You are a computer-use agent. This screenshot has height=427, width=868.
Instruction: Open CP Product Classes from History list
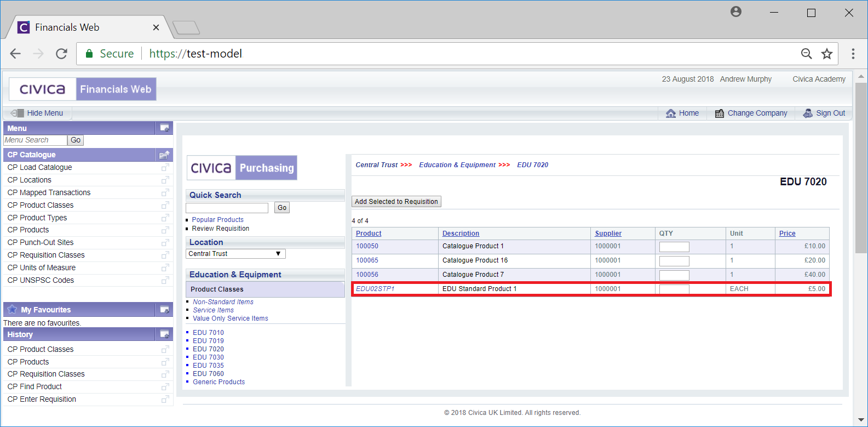(x=41, y=349)
